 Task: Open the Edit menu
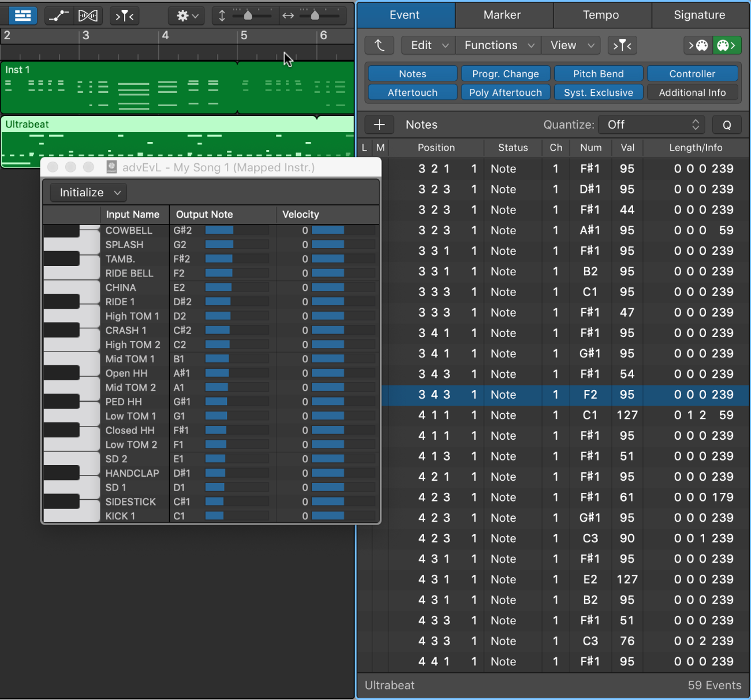(427, 45)
